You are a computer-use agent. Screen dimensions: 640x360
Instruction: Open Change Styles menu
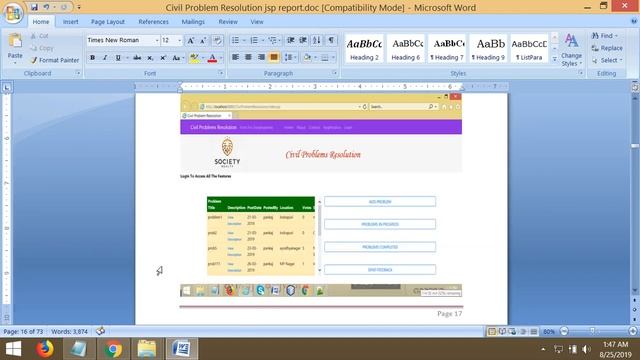click(571, 50)
